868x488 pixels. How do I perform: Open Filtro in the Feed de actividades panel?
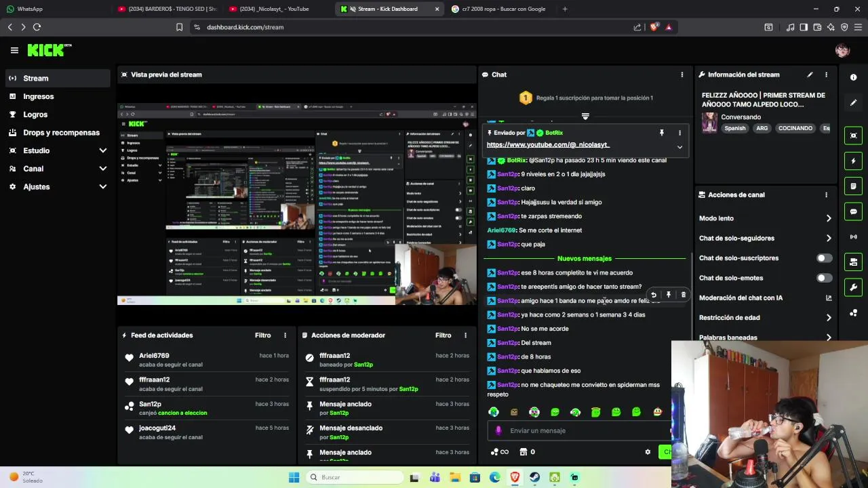coord(262,335)
